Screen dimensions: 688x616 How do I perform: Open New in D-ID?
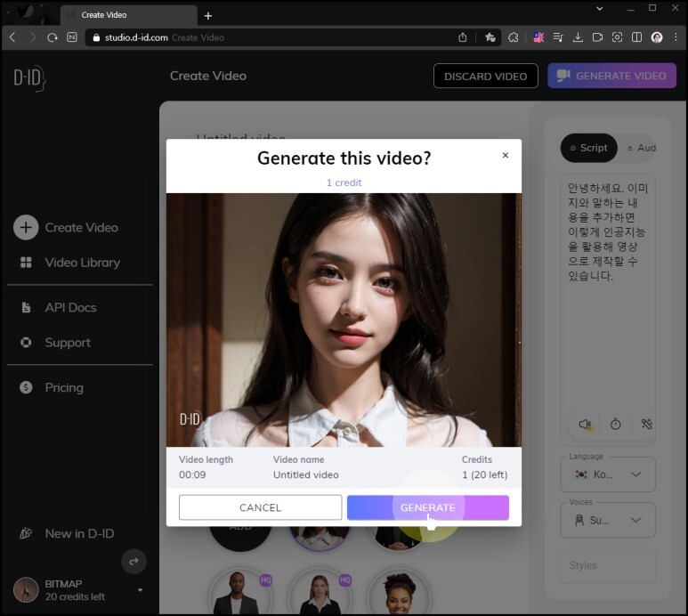pos(79,533)
